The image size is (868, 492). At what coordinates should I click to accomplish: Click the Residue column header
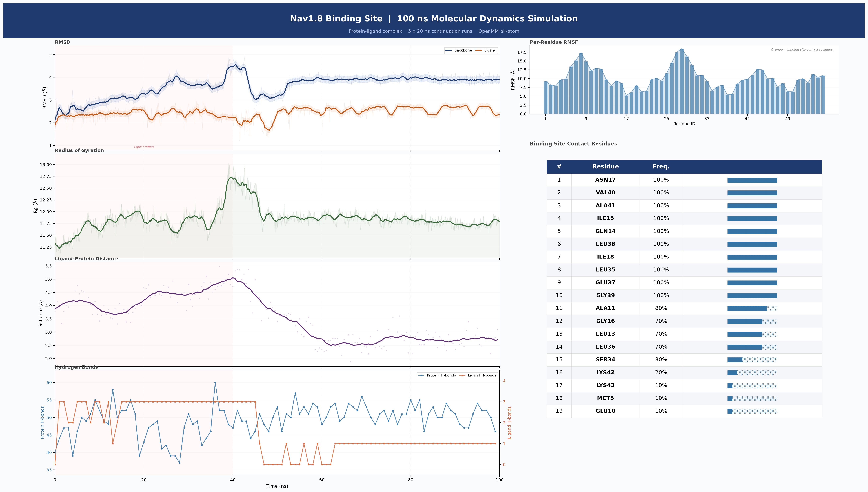tap(605, 167)
